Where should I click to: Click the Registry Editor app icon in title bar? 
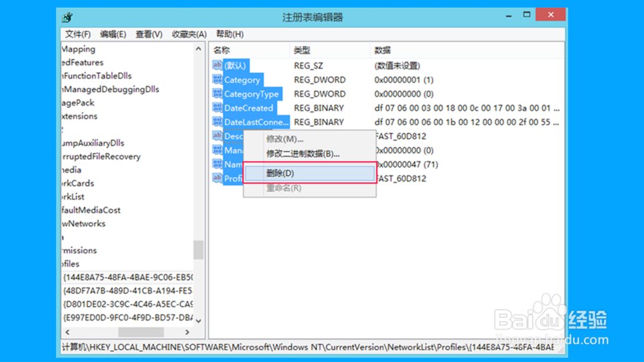tap(68, 17)
